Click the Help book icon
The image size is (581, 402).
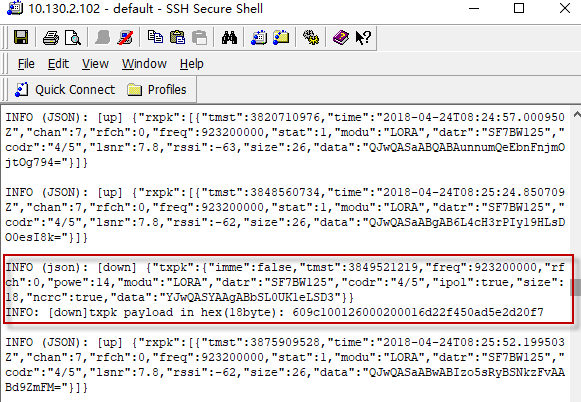pos(341,37)
